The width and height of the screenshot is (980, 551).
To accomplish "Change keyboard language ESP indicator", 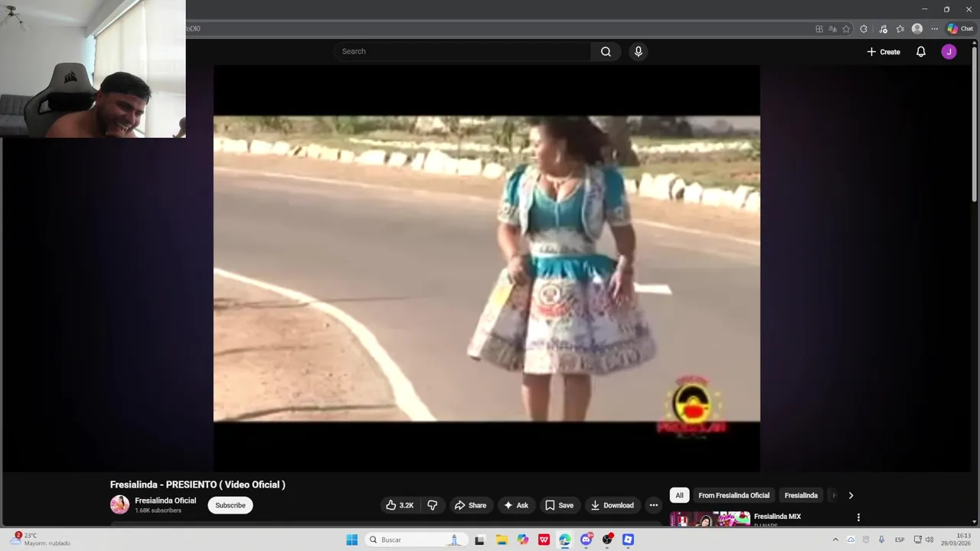I will pyautogui.click(x=900, y=540).
